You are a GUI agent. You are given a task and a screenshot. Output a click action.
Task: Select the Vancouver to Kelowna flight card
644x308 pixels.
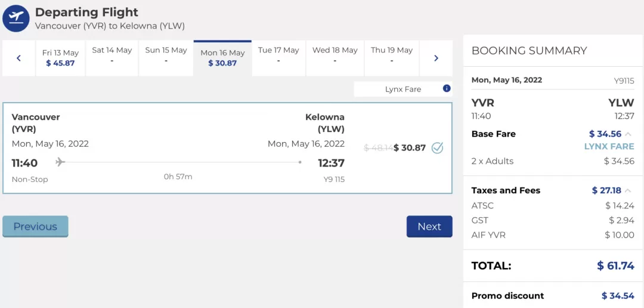pos(227,148)
